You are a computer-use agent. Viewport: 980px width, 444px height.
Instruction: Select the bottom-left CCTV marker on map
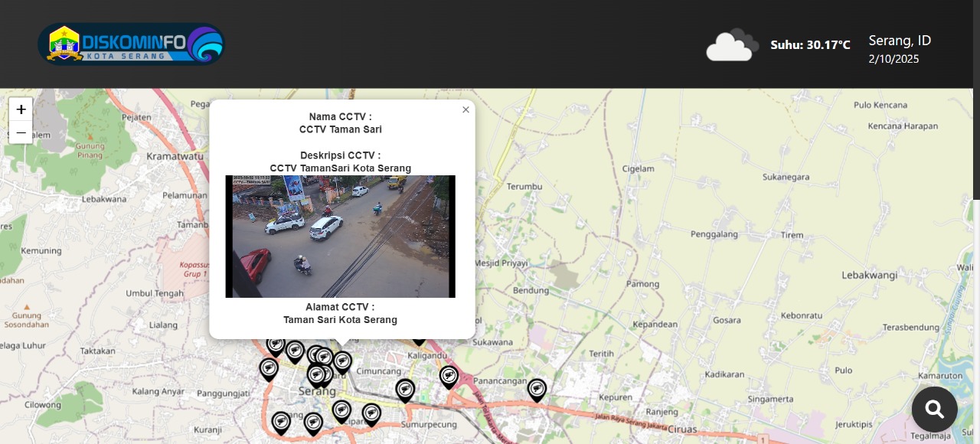click(281, 423)
